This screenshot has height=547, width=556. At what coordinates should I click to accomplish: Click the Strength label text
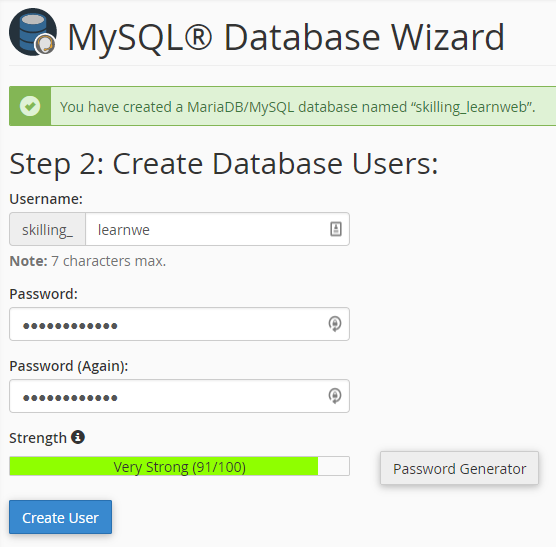pyautogui.click(x=38, y=438)
